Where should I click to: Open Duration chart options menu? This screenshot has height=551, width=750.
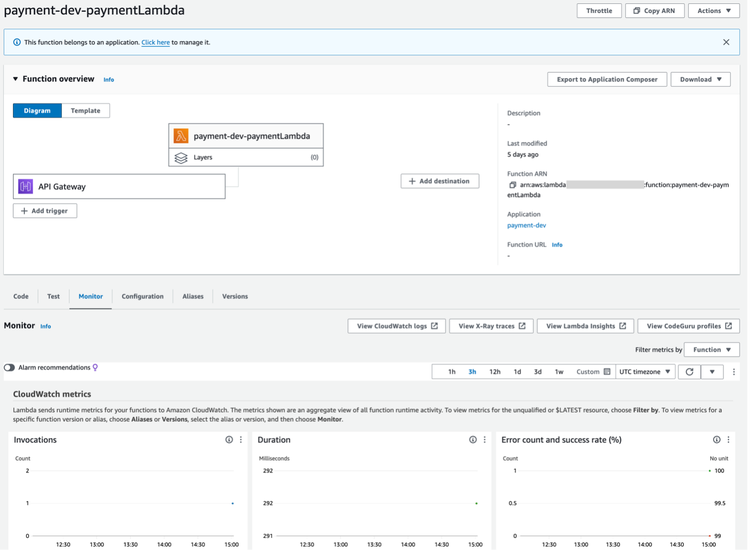(x=485, y=440)
